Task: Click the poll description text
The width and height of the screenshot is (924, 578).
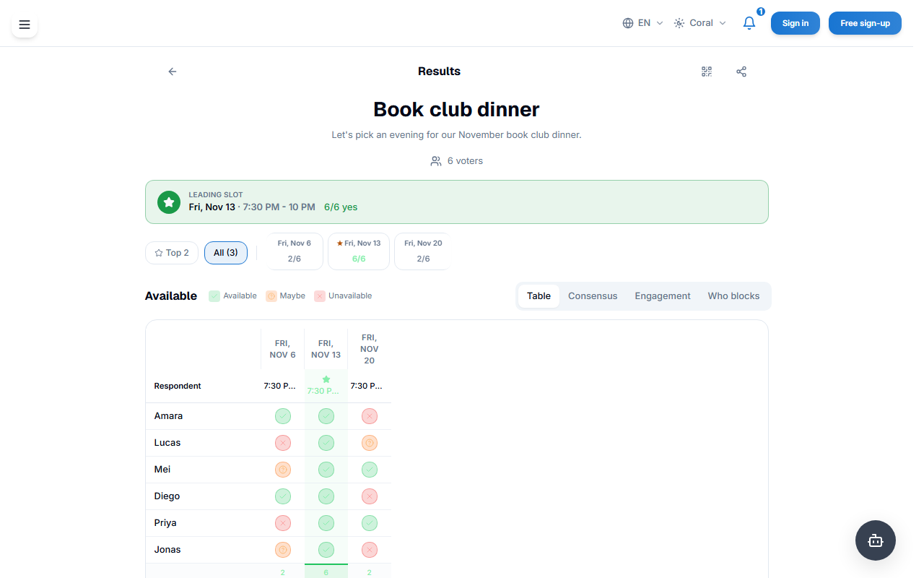Action: (456, 135)
